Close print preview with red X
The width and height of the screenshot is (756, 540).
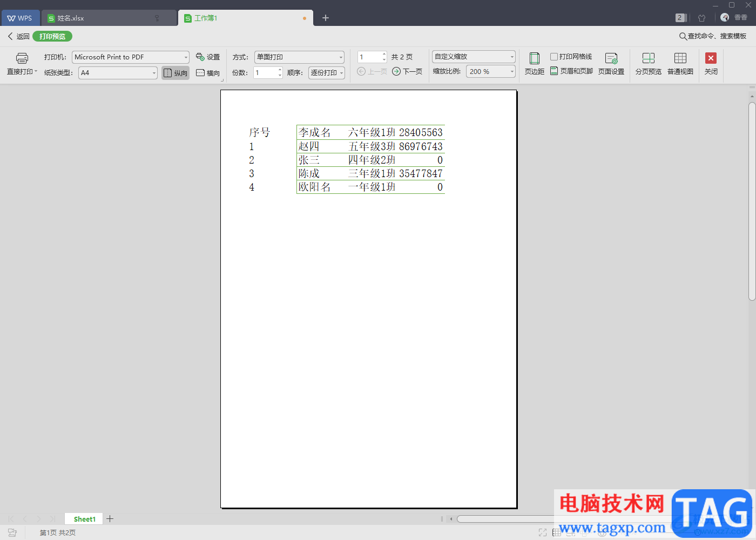point(711,58)
